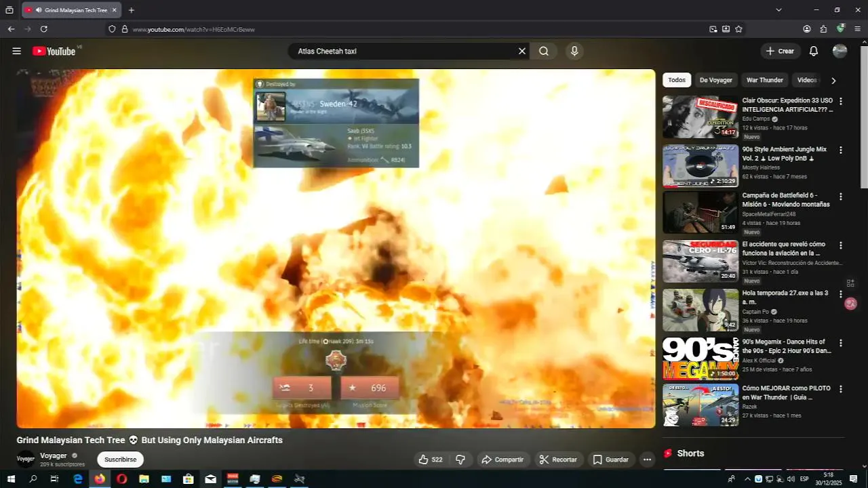The image size is (868, 488).
Task: Open the extensions puzzle-piece icon
Action: coord(823,29)
